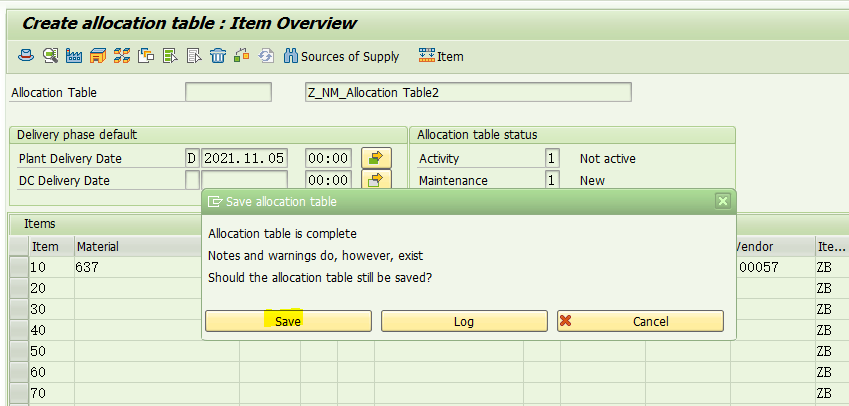
Task: Click item number 20 cell
Action: [x=51, y=288]
